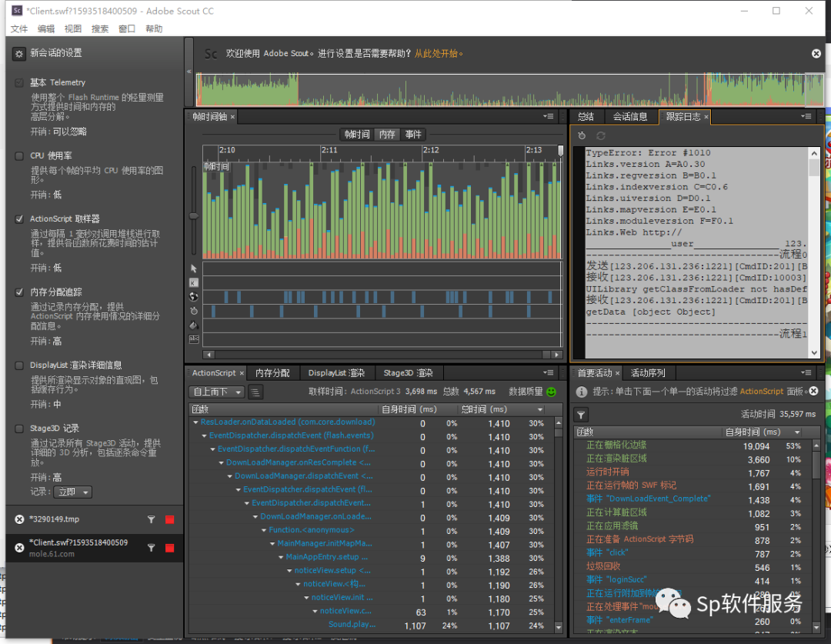Screen dimensions: 831x644
Task: Click the list view icon beside 自上而下 dropdown
Action: 255,392
